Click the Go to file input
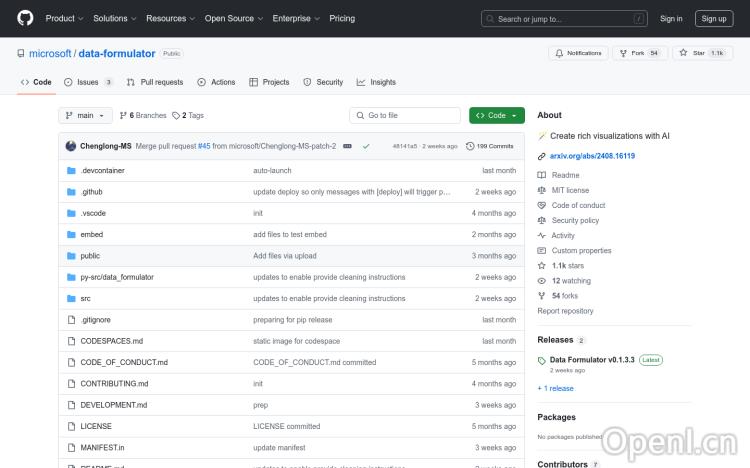 click(407, 115)
